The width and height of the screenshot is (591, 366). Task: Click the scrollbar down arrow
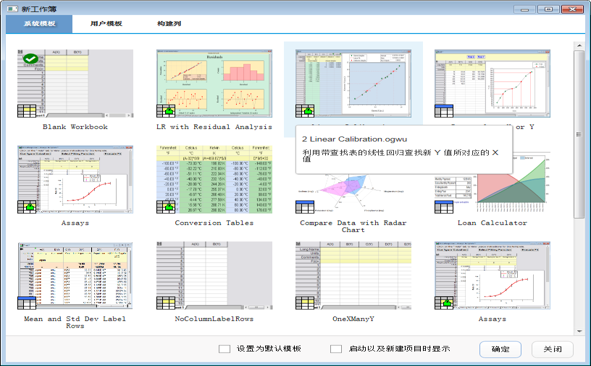579,331
